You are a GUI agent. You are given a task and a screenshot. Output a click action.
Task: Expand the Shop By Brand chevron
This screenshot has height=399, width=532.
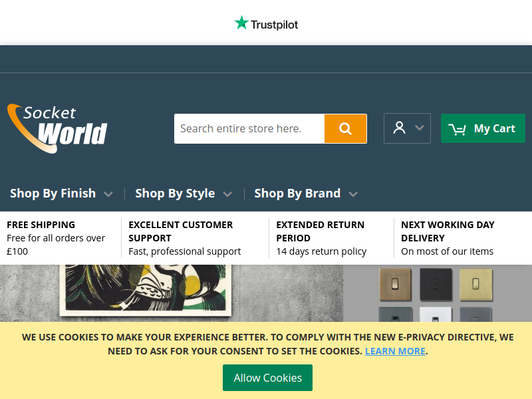coord(353,194)
